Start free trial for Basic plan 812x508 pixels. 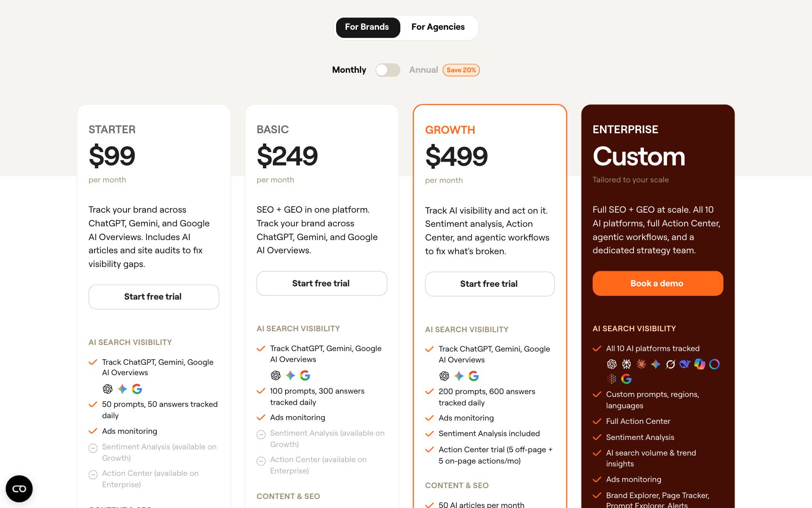(x=321, y=284)
